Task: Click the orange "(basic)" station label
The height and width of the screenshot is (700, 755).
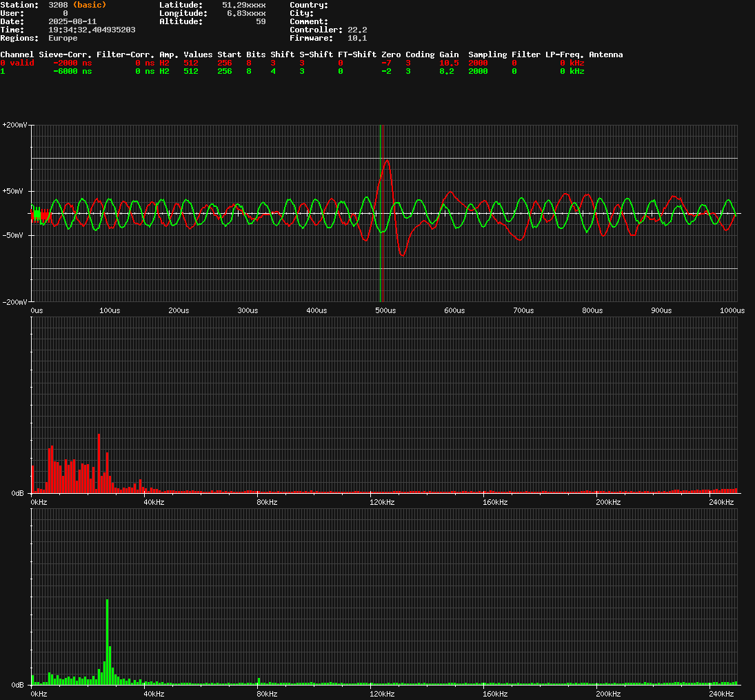Action: (90, 5)
